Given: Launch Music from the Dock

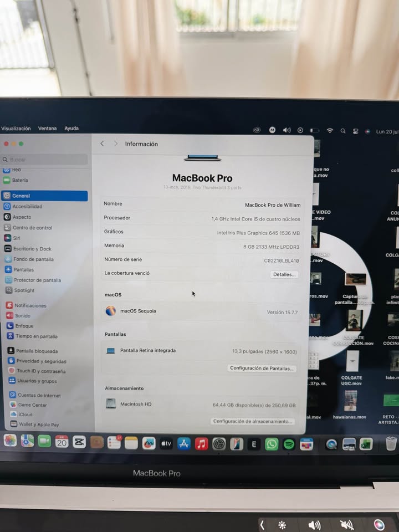Looking at the screenshot, I should click(x=201, y=444).
